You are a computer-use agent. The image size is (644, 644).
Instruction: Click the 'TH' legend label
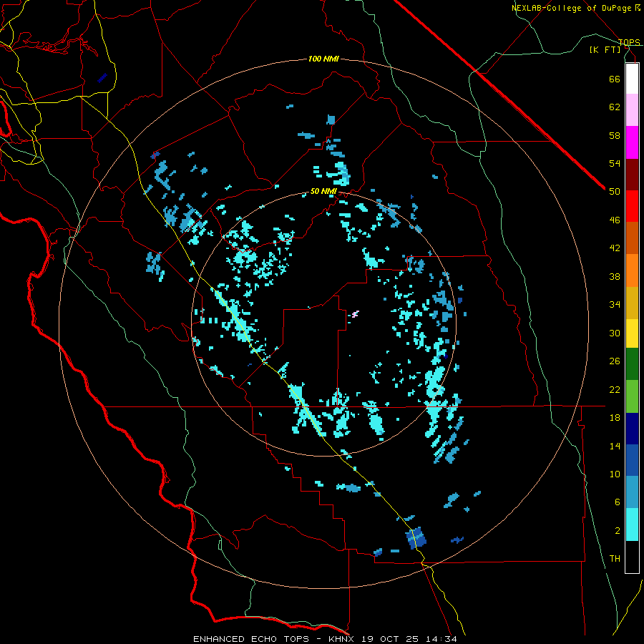615,559
